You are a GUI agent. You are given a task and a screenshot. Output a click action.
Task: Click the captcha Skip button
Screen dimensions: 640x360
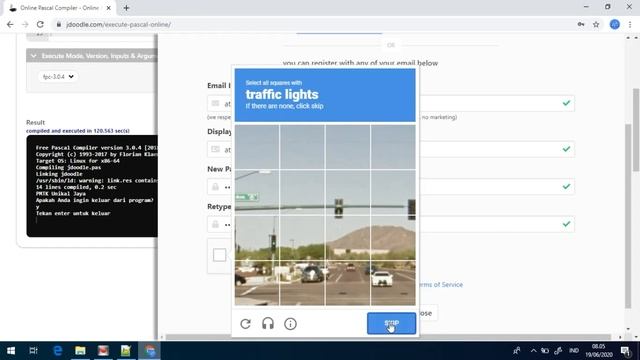coord(391,323)
